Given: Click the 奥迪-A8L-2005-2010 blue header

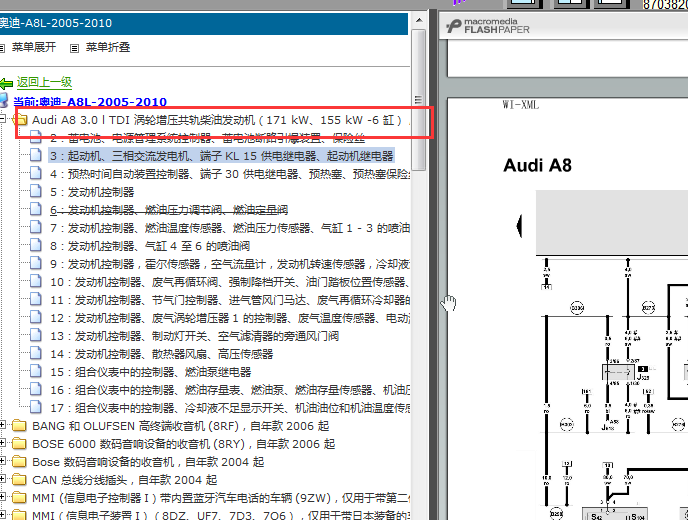Looking at the screenshot, I should [204, 23].
